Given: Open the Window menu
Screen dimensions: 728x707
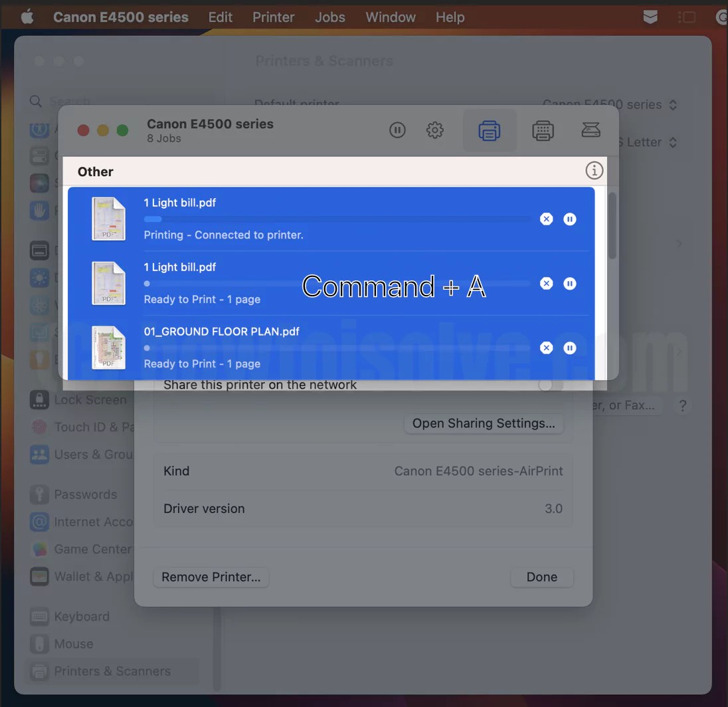Looking at the screenshot, I should tap(391, 17).
